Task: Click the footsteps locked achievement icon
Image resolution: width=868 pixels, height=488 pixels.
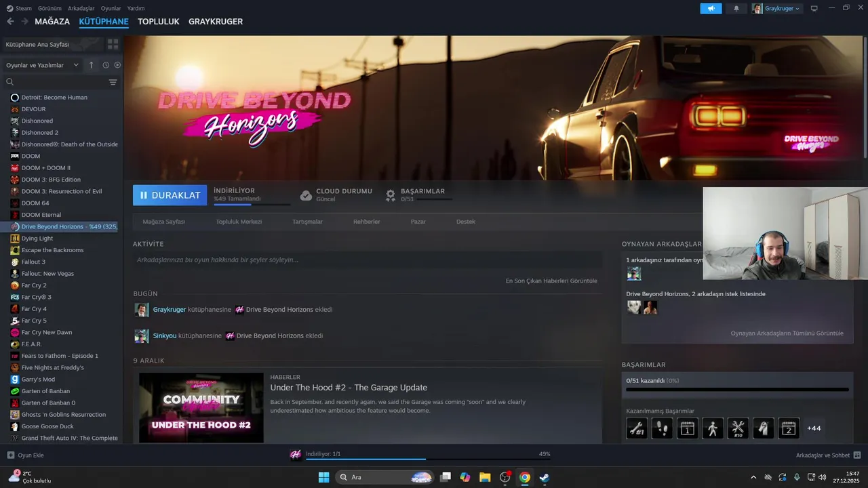Action: point(662,428)
